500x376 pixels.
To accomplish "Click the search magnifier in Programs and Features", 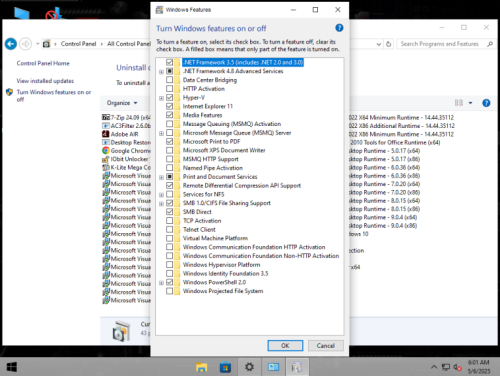I will [x=489, y=44].
